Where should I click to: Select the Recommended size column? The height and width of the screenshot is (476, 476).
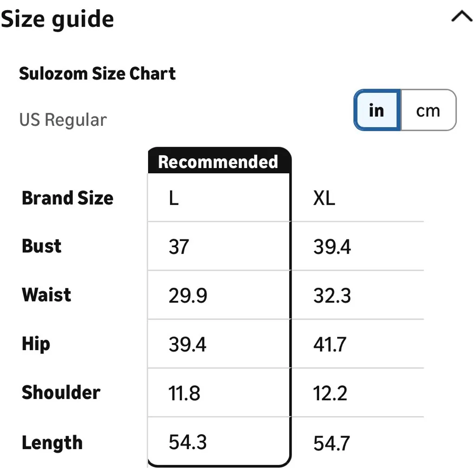click(218, 162)
